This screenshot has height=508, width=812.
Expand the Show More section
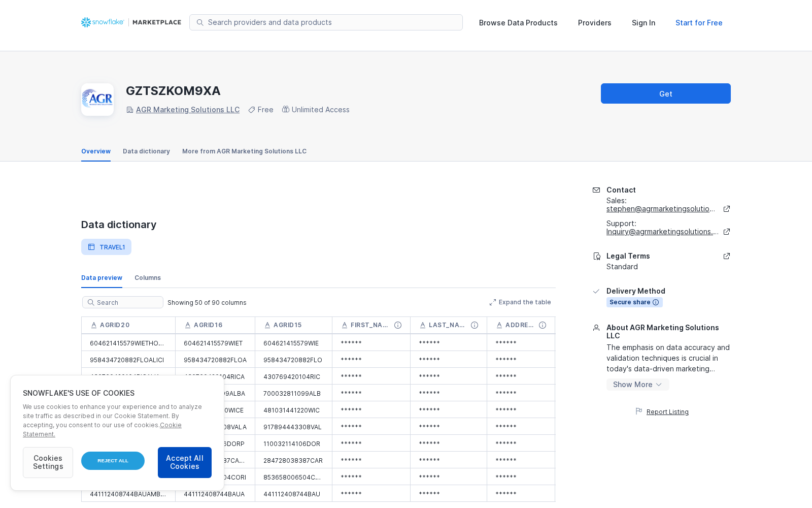[x=637, y=385]
